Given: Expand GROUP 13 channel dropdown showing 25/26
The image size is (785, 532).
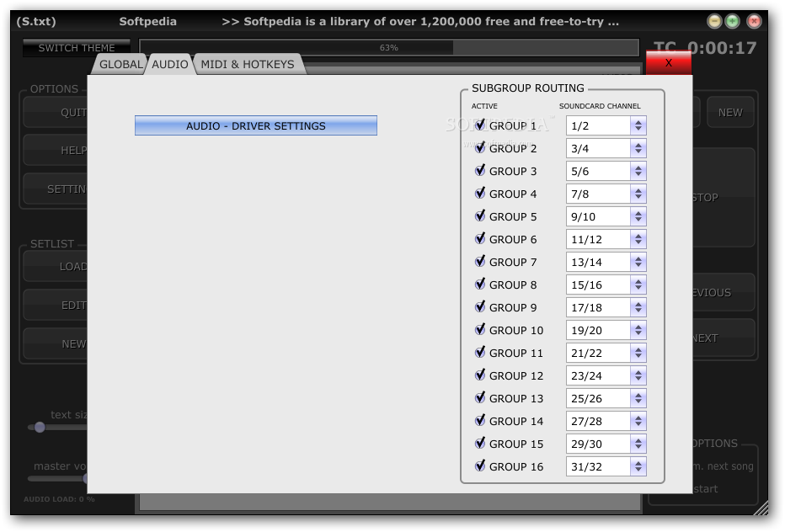Looking at the screenshot, I should point(606,398).
